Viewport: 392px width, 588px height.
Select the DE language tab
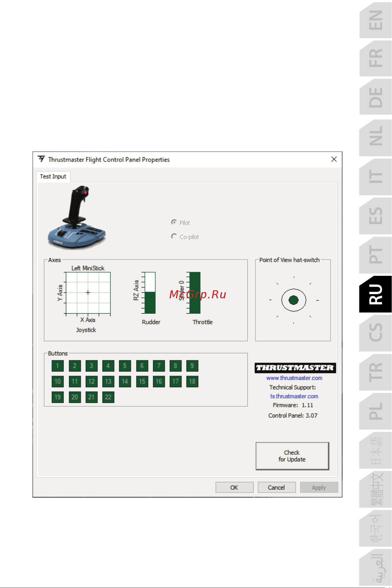pos(376,97)
